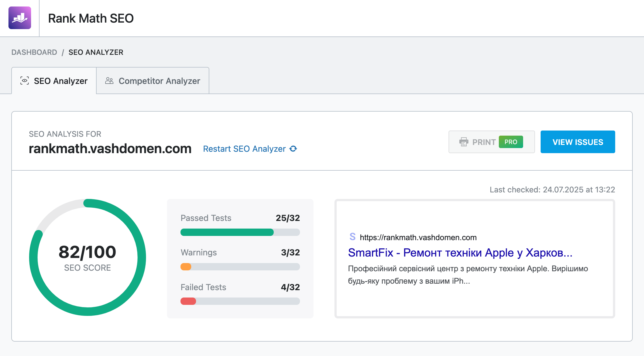Click the https://rankmath.vashdomen.com URL in preview

click(x=418, y=237)
